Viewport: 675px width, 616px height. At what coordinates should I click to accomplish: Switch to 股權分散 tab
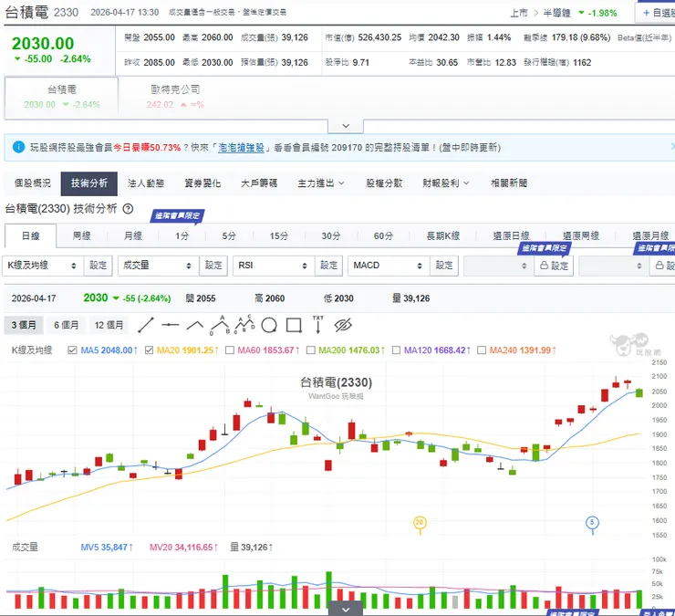click(384, 183)
